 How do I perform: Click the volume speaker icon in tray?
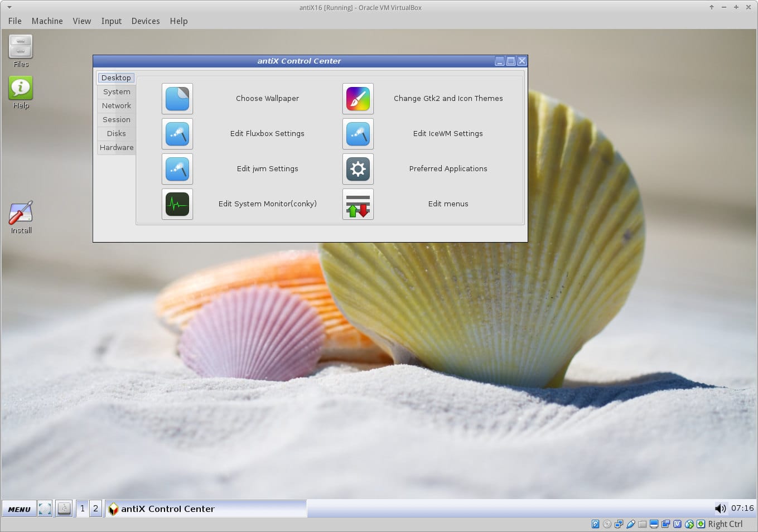click(x=720, y=508)
